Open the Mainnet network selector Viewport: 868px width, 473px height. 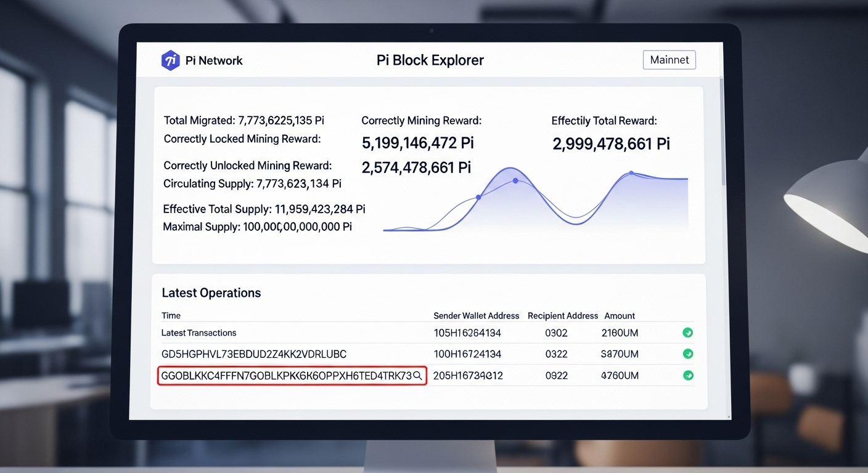point(669,60)
